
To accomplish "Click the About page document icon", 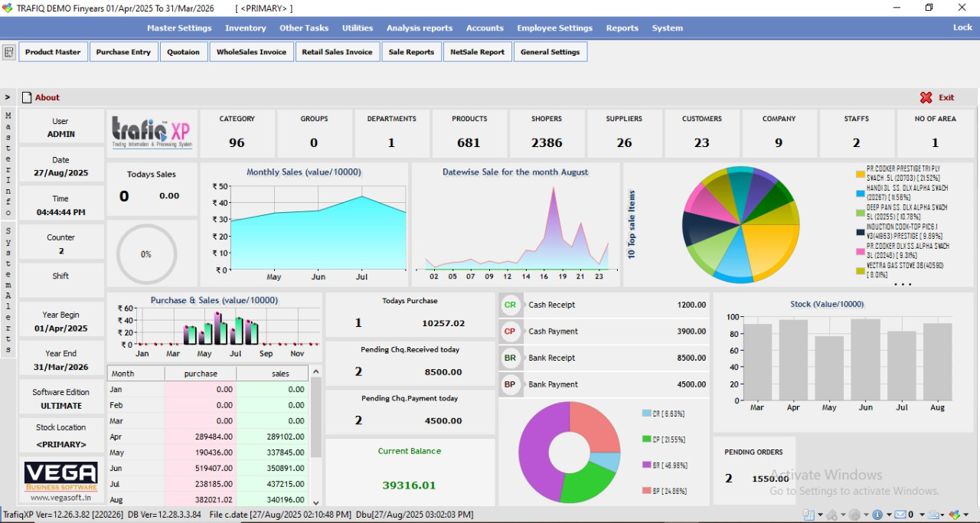I will pos(27,97).
